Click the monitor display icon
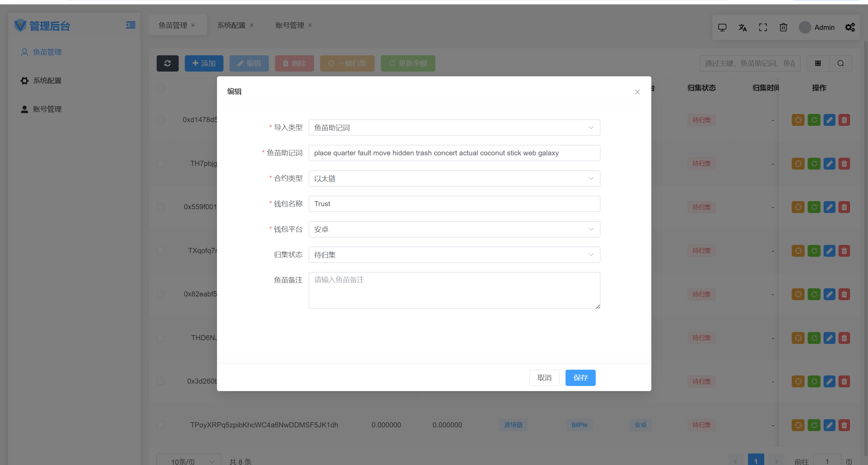This screenshot has height=465, width=868. 722,27
